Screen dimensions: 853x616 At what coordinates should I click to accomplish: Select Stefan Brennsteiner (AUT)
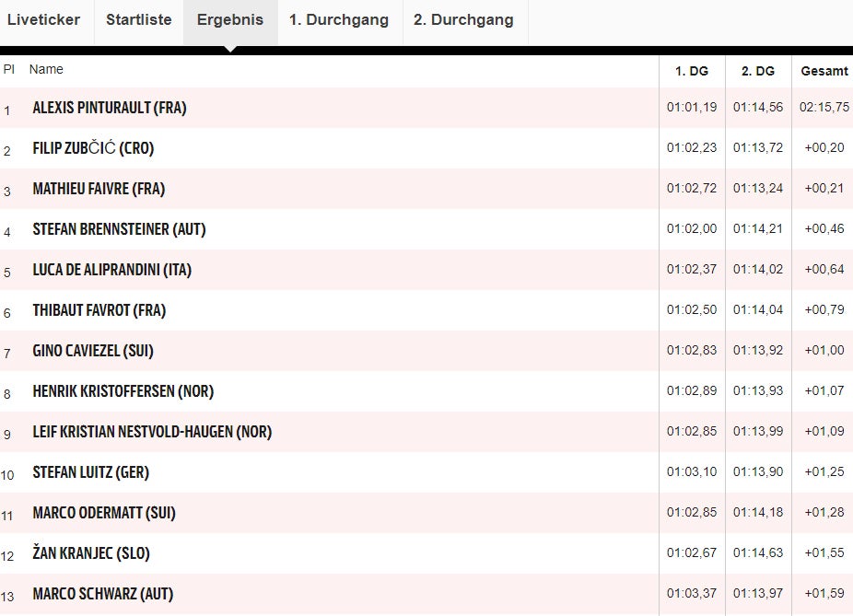coord(119,229)
